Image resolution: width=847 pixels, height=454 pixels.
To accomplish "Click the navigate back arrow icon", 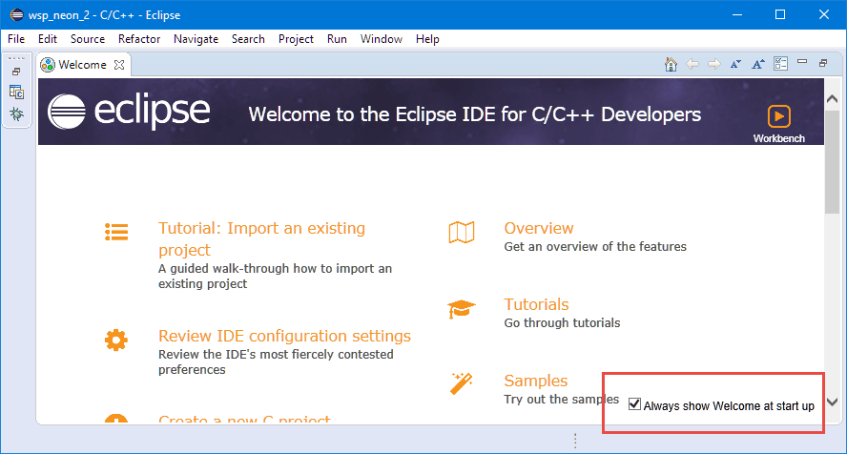I will (693, 64).
